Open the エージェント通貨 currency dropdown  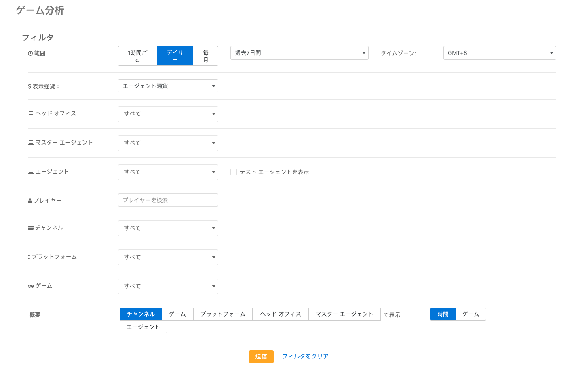pos(168,86)
